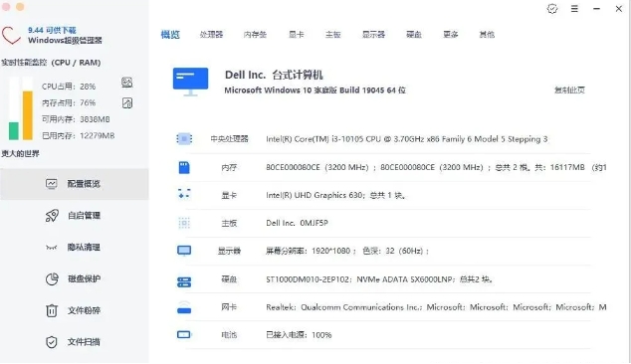Click the 可用内存: 3838MB readout

click(76, 119)
